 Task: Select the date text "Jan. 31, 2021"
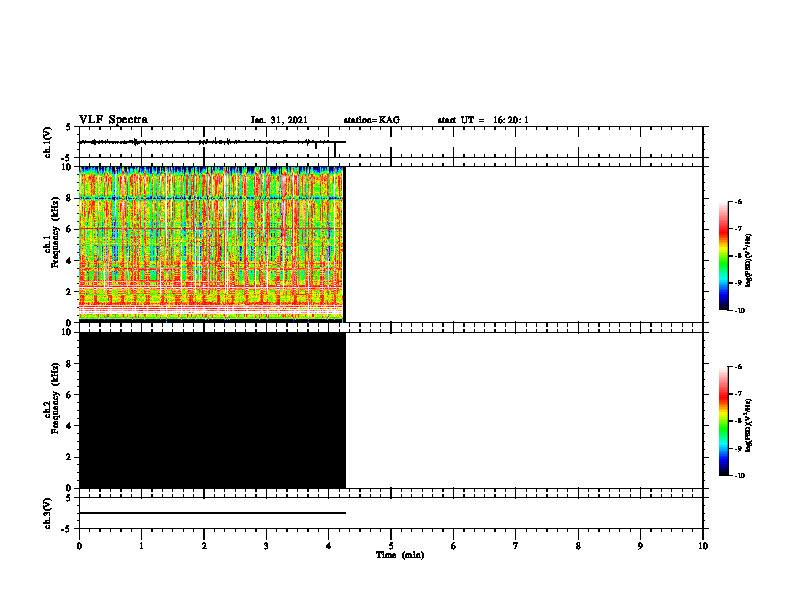coord(279,120)
